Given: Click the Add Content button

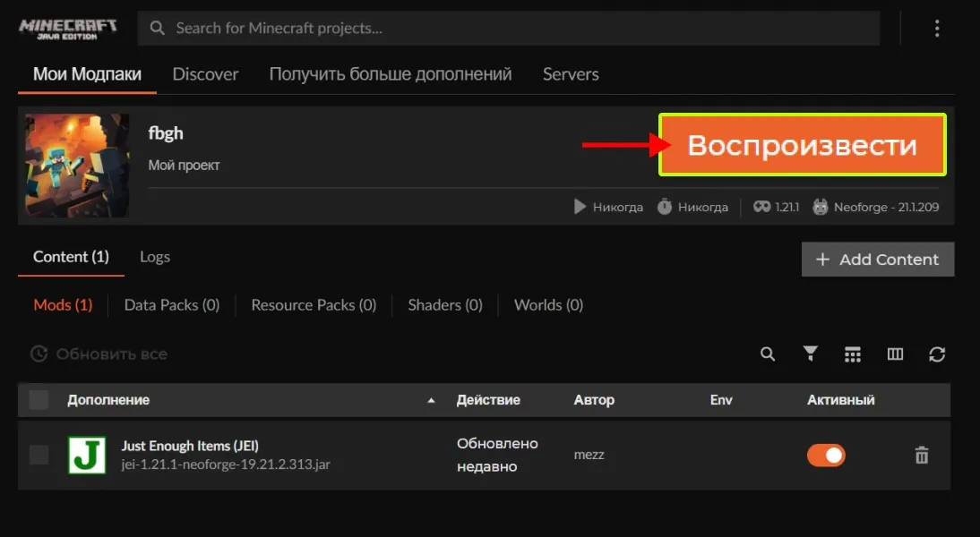Looking at the screenshot, I should [x=878, y=260].
